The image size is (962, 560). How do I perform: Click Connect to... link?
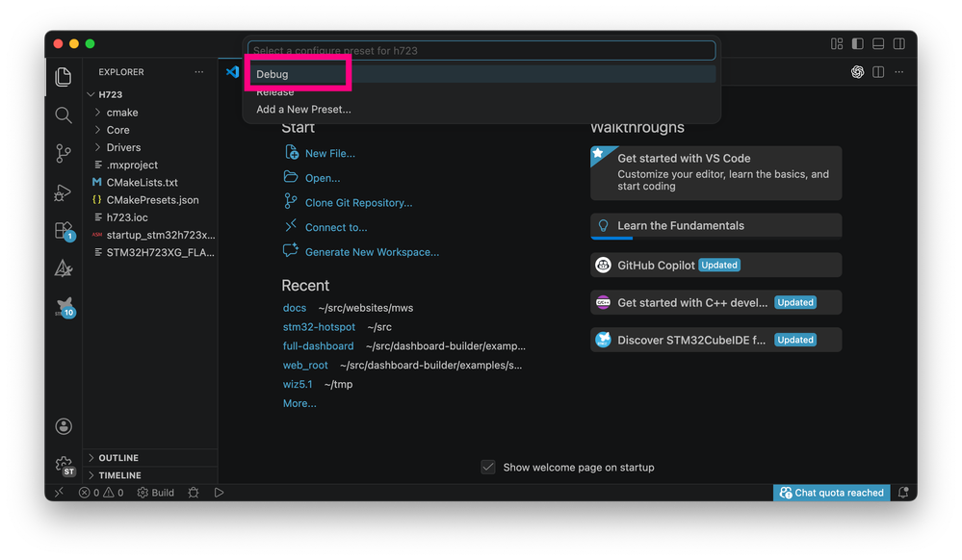pyautogui.click(x=336, y=227)
